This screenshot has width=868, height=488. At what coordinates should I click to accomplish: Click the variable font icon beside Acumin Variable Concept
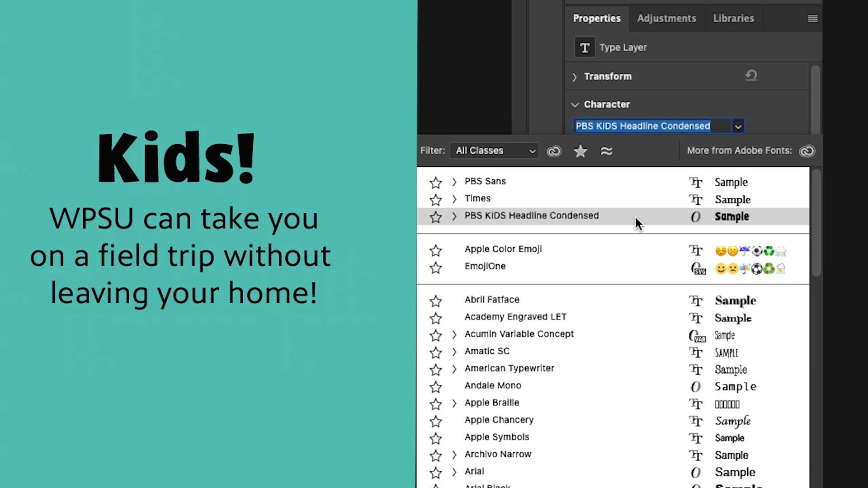[697, 336]
